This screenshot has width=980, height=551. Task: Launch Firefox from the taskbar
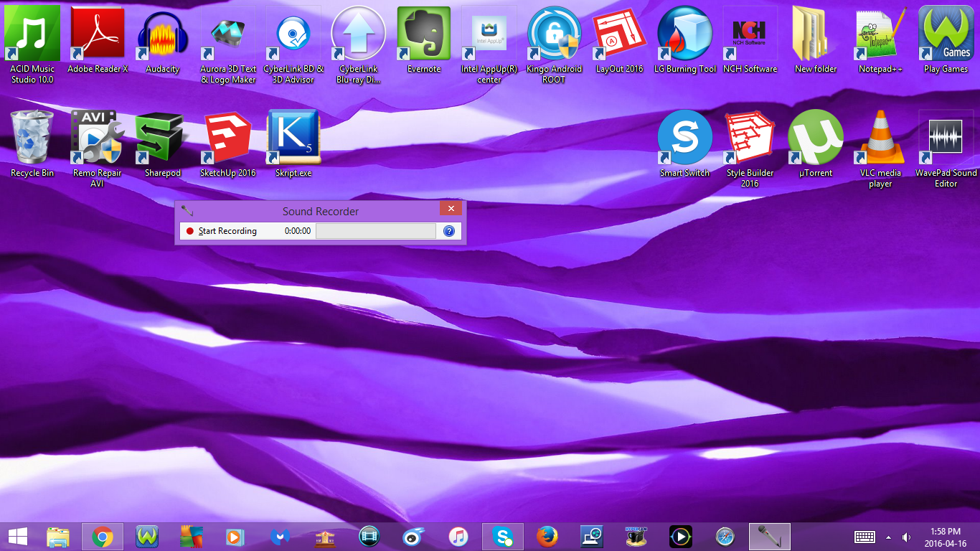coord(547,537)
